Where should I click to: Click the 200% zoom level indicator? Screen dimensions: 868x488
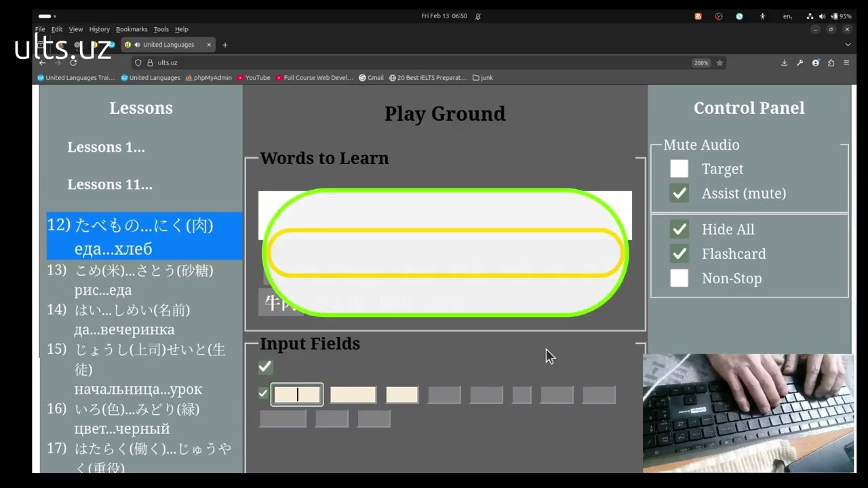tap(701, 62)
